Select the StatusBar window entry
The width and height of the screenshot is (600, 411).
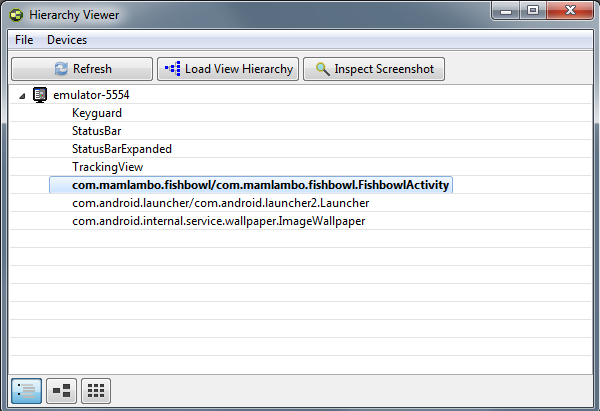point(96,131)
